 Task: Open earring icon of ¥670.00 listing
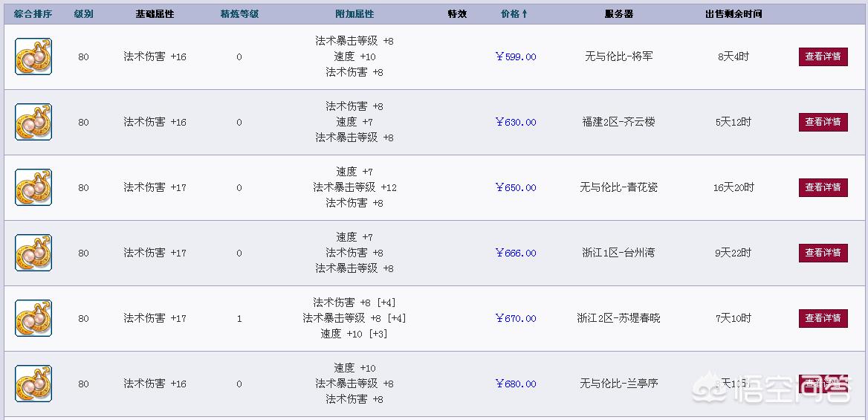click(x=33, y=318)
